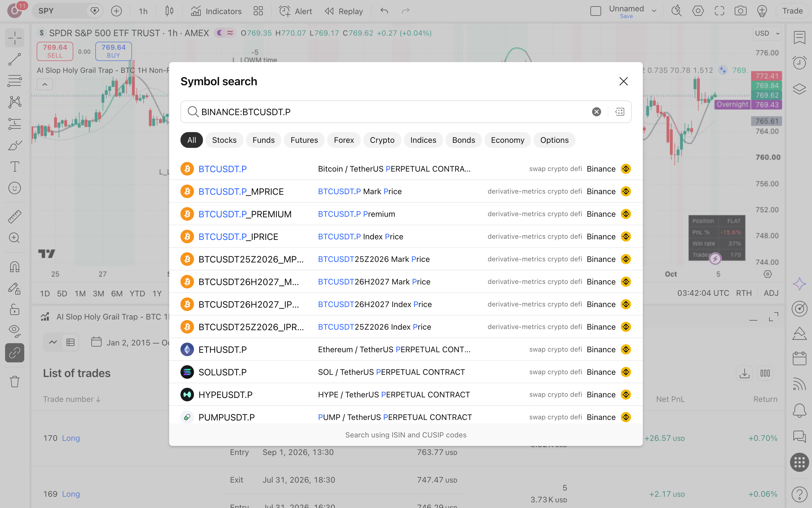The width and height of the screenshot is (812, 508).
Task: Choose BTCUSDT.P_PREMIUM result row
Action: pyautogui.click(x=406, y=214)
